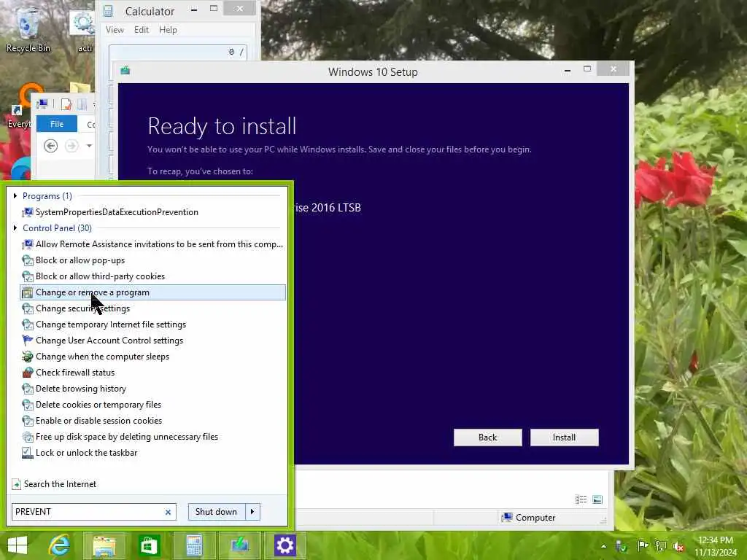Open the Recycle Bin desktop icon
Viewport: 747px width, 560px height.
[x=28, y=30]
